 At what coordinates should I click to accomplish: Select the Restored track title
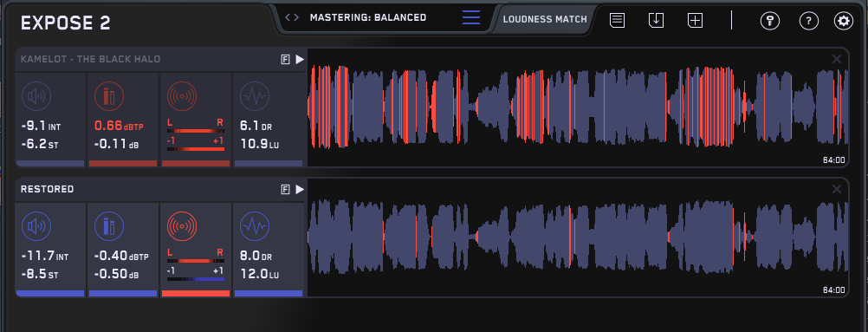click(x=47, y=189)
